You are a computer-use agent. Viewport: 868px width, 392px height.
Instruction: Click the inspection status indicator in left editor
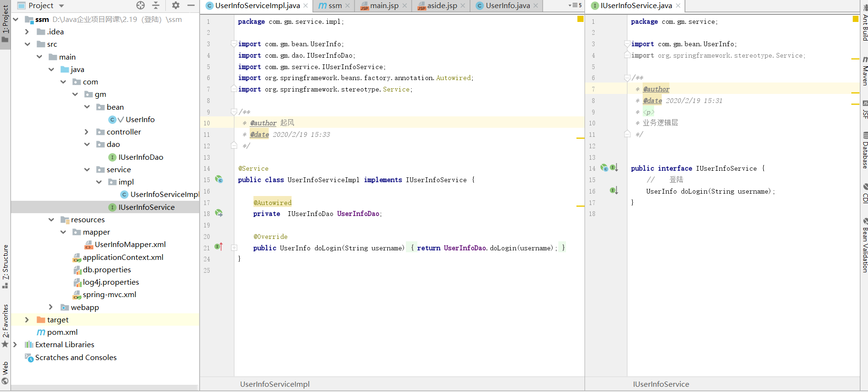tap(580, 19)
